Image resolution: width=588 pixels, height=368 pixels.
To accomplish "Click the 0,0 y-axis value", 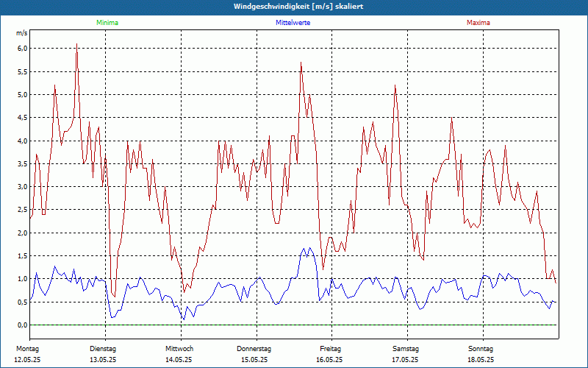I will pos(23,325).
